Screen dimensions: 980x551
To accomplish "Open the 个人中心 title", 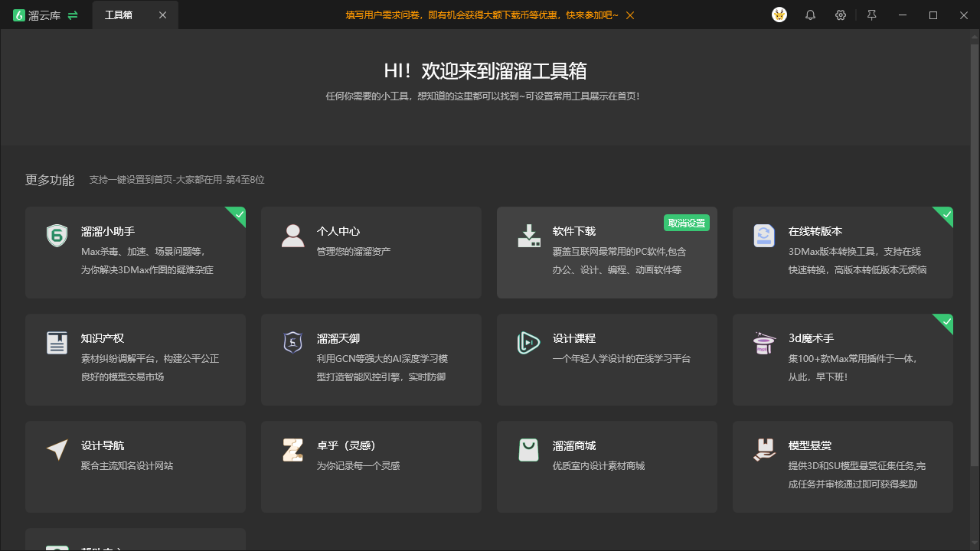I will [x=338, y=231].
